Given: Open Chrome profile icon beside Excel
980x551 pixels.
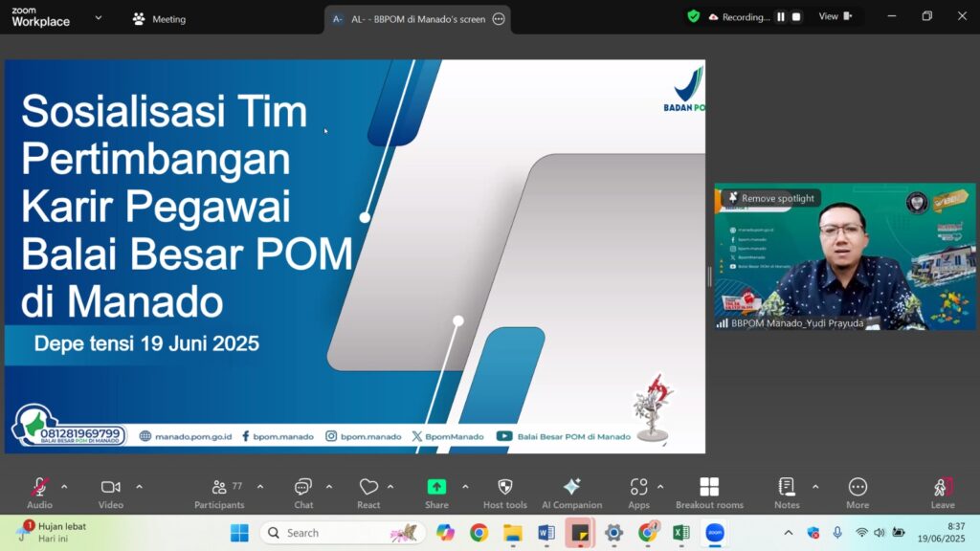Looking at the screenshot, I should click(x=648, y=533).
